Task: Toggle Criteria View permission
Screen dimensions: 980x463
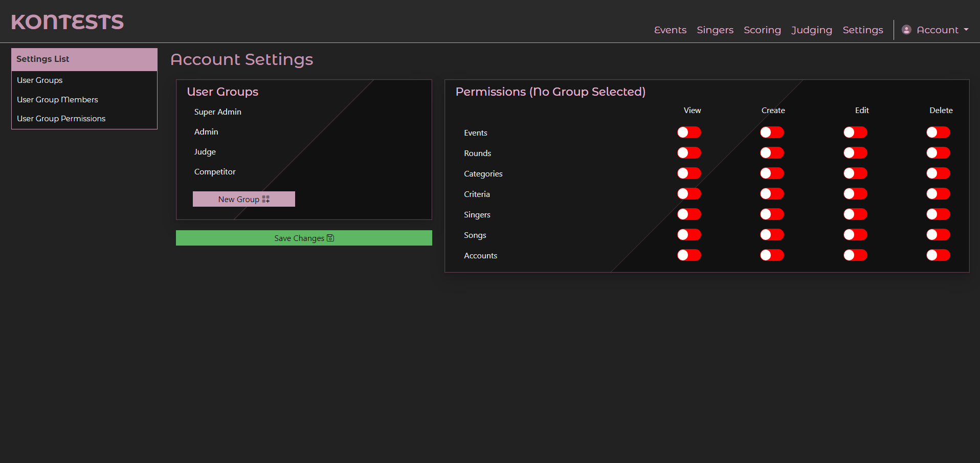Action: [689, 194]
